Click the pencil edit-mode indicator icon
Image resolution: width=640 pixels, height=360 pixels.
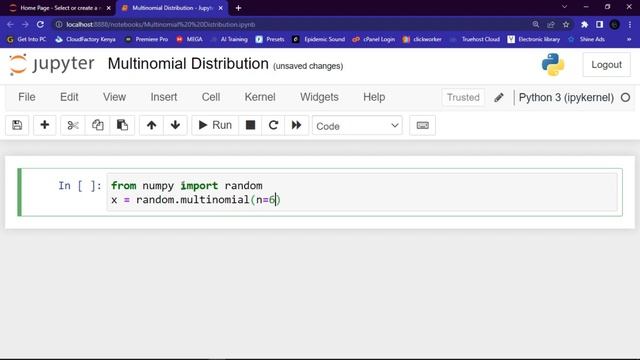499,98
